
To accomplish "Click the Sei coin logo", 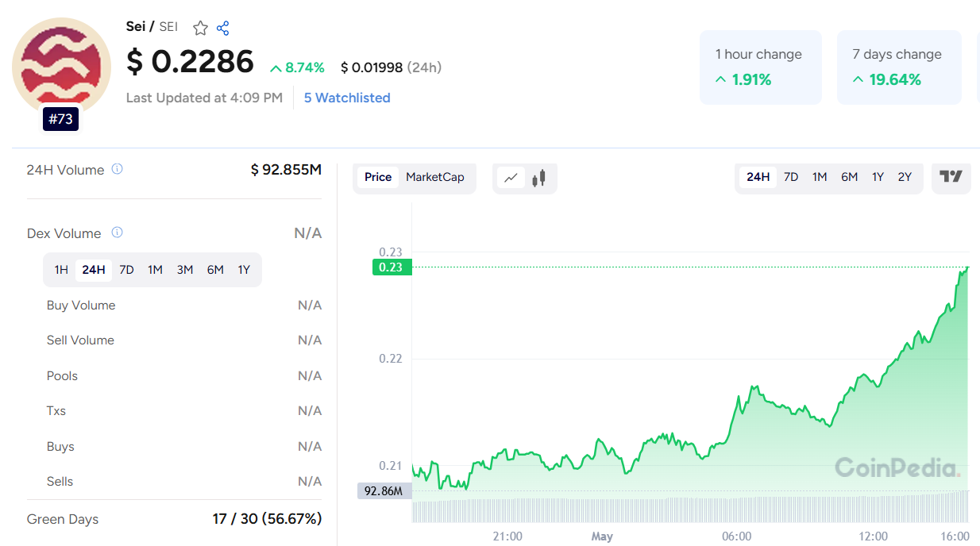I will pos(61,67).
